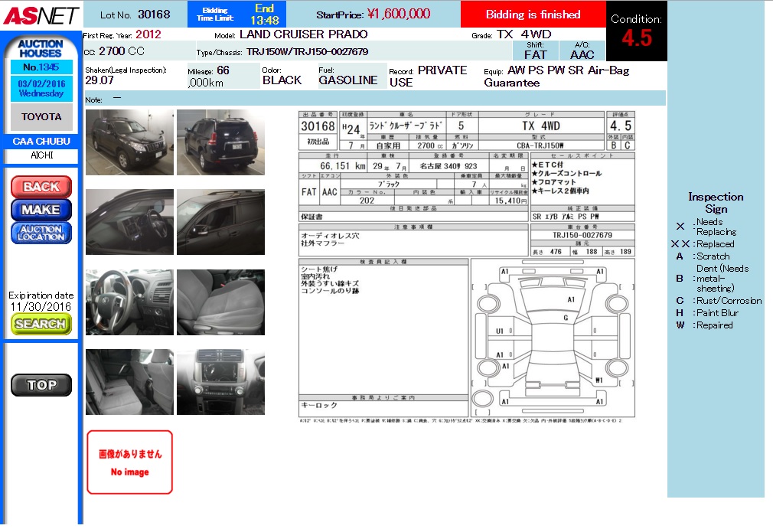
Task: View the center console photo thumbnail
Action: tap(220, 382)
